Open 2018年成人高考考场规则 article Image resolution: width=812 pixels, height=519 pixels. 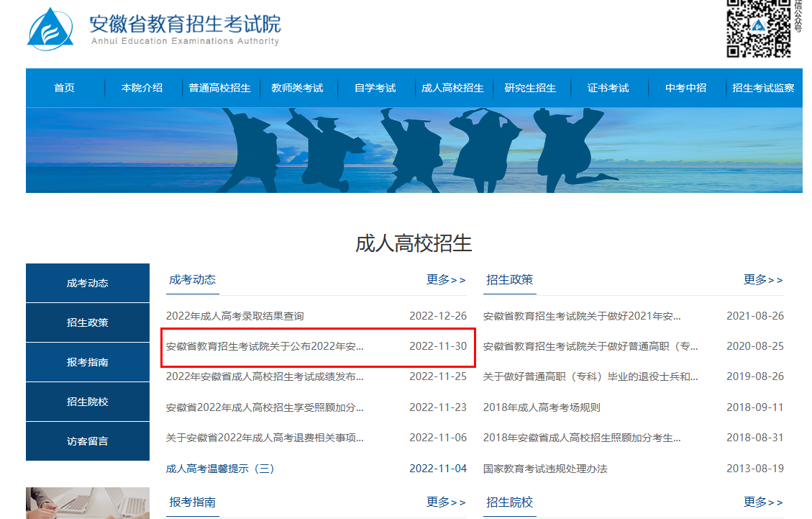[x=542, y=406]
